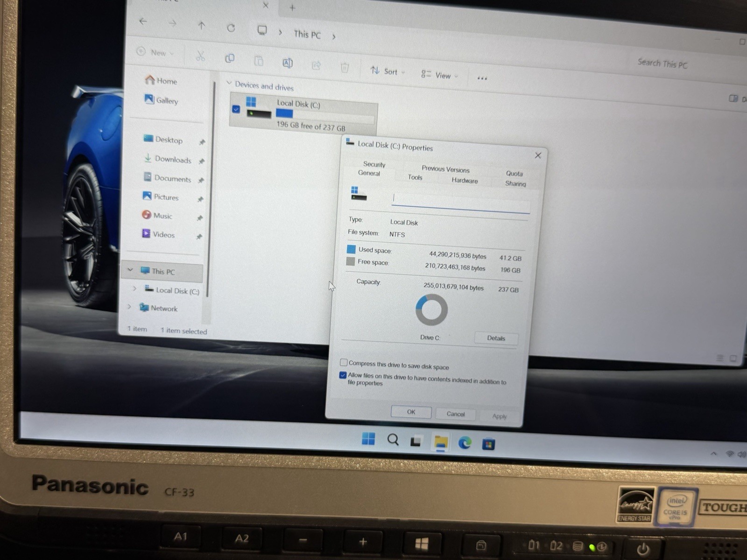This screenshot has width=747, height=560.
Task: Open the View dropdown
Action: point(439,75)
